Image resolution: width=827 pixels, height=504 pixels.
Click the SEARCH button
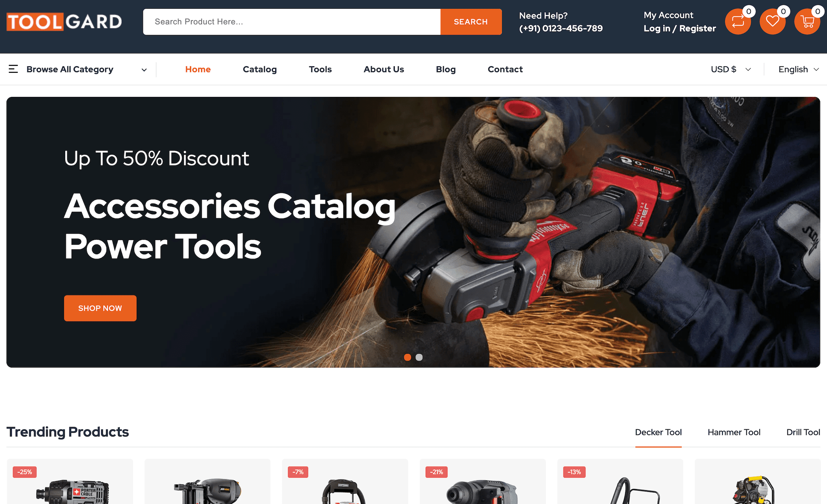[471, 22]
